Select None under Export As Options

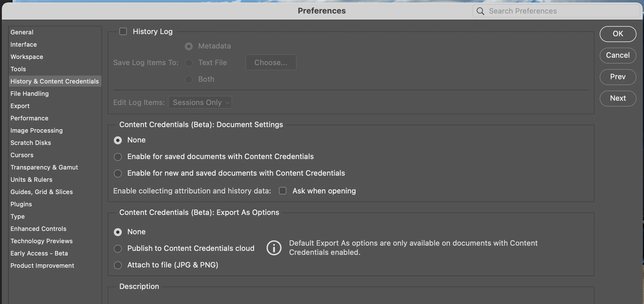118,232
